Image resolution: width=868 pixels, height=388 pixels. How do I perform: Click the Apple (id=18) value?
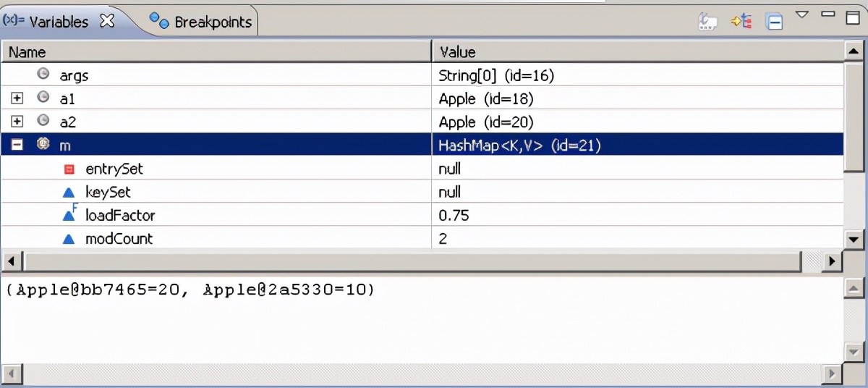(x=486, y=98)
